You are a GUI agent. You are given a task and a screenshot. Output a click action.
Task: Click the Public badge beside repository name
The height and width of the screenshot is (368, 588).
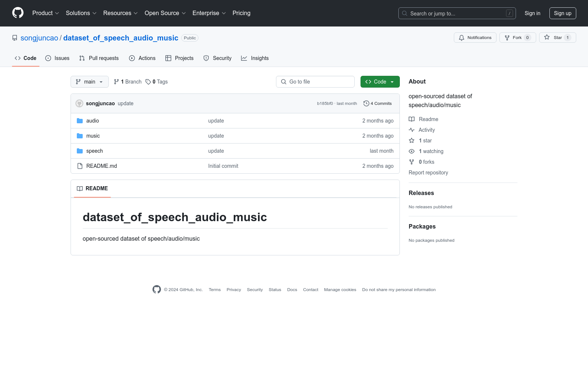[190, 38]
